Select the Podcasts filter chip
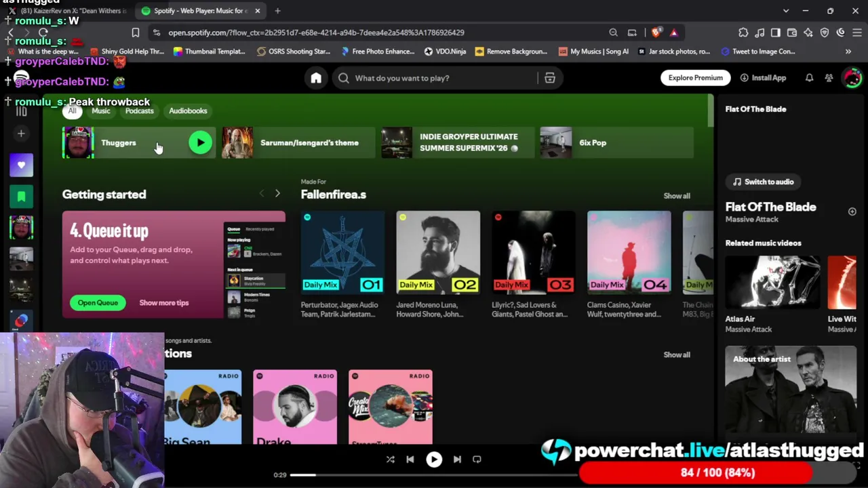Screen dimensions: 868x488 tap(139, 110)
